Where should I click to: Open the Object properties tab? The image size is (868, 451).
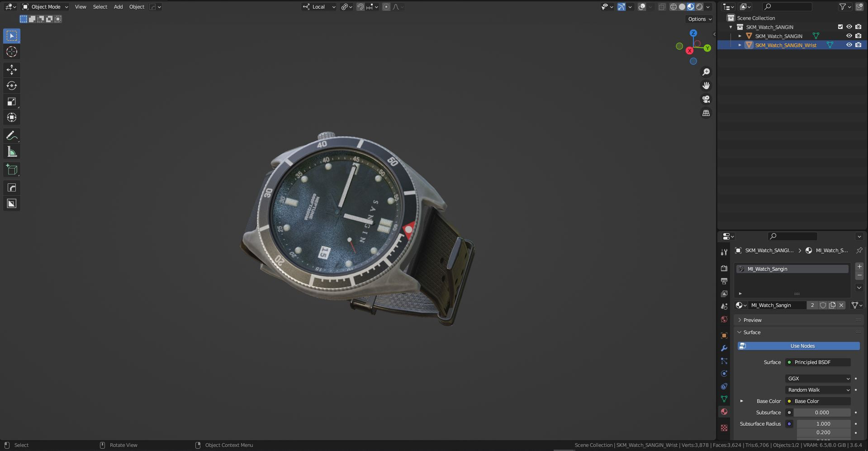724,336
